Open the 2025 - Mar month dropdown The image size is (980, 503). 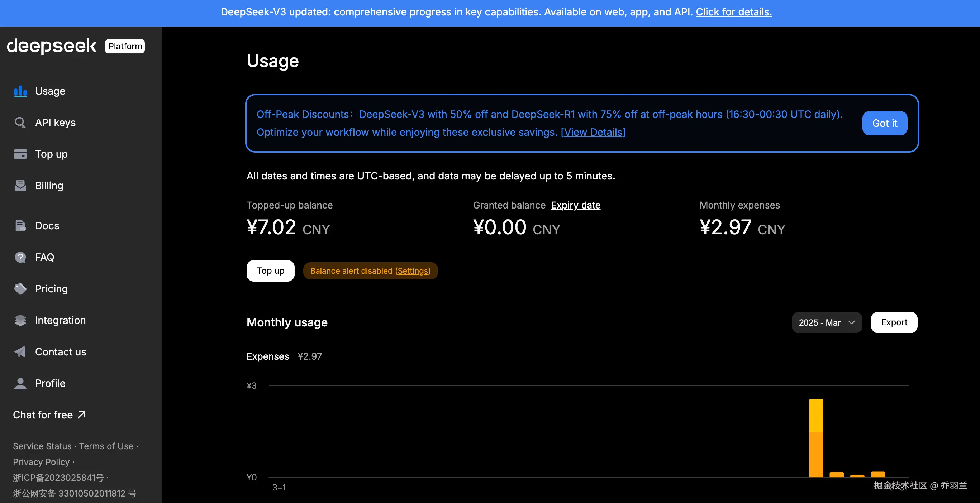(826, 323)
